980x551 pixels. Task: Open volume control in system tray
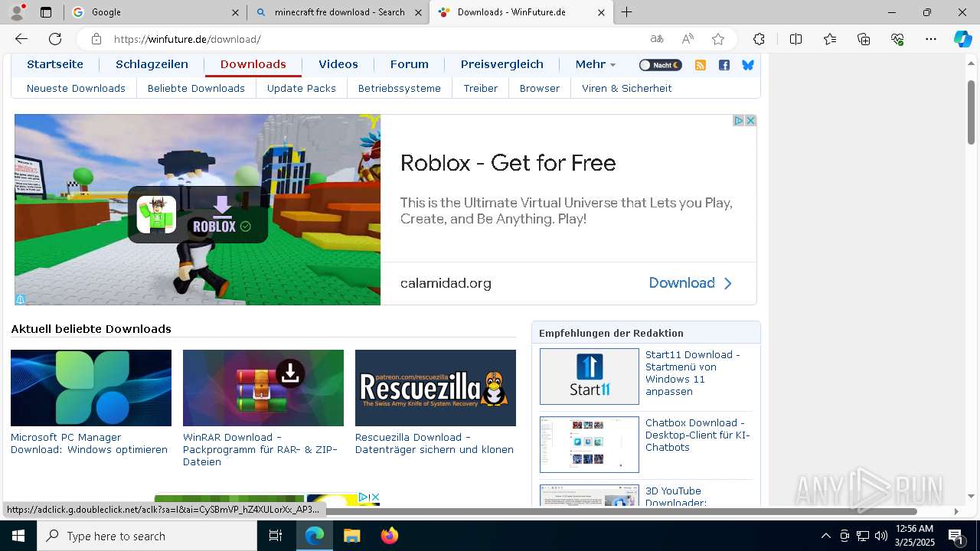(x=881, y=536)
